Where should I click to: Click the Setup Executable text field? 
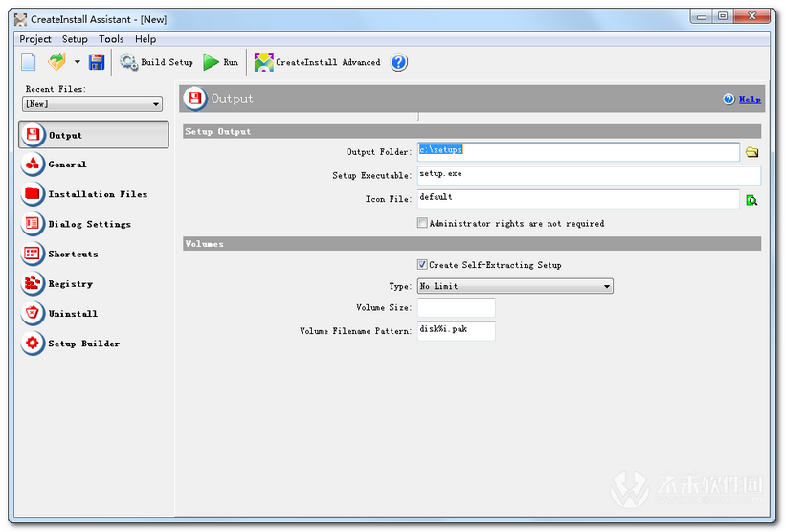[590, 175]
